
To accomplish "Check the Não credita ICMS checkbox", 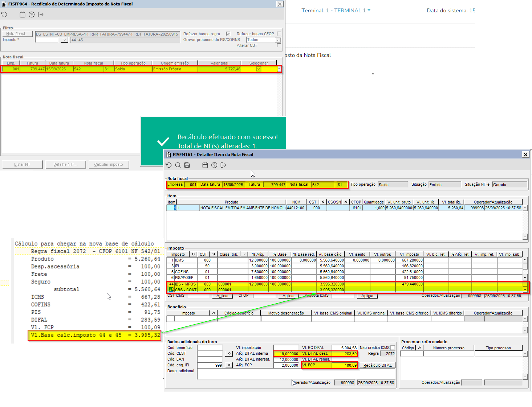I will 393,348.
